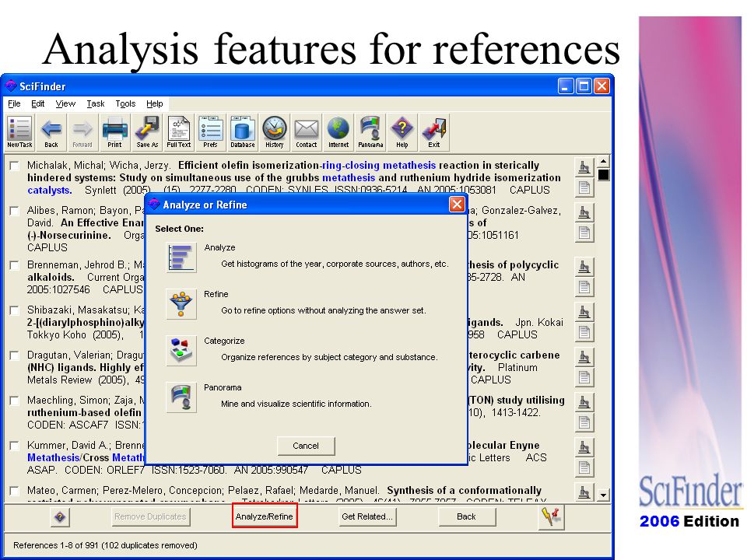Image resolution: width=747 pixels, height=560 pixels.
Task: Click the black reference list scroll thumb
Action: 604,175
